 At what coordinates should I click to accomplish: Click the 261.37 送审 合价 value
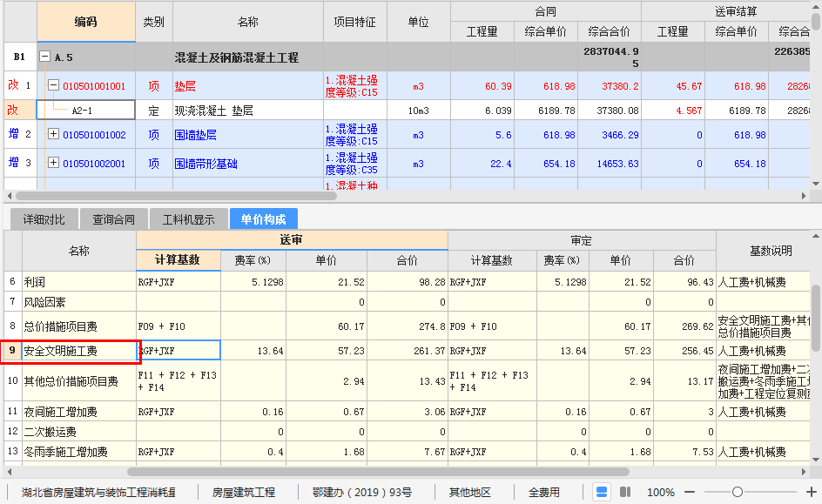(408, 351)
